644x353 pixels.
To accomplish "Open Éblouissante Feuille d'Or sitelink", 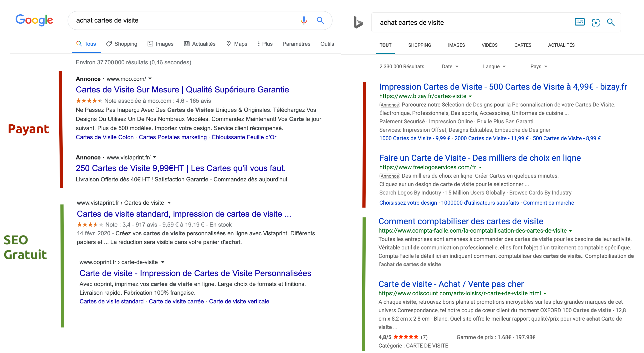I will point(244,137).
